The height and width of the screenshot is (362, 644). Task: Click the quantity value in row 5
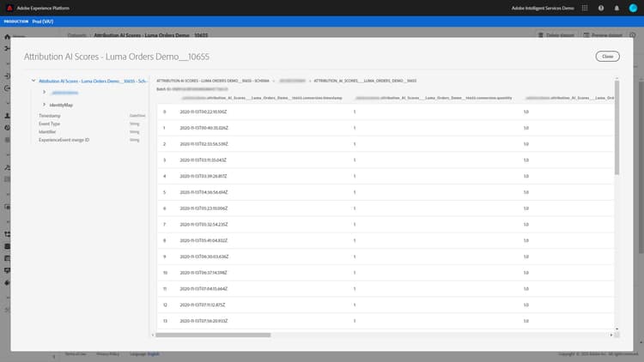pos(355,192)
